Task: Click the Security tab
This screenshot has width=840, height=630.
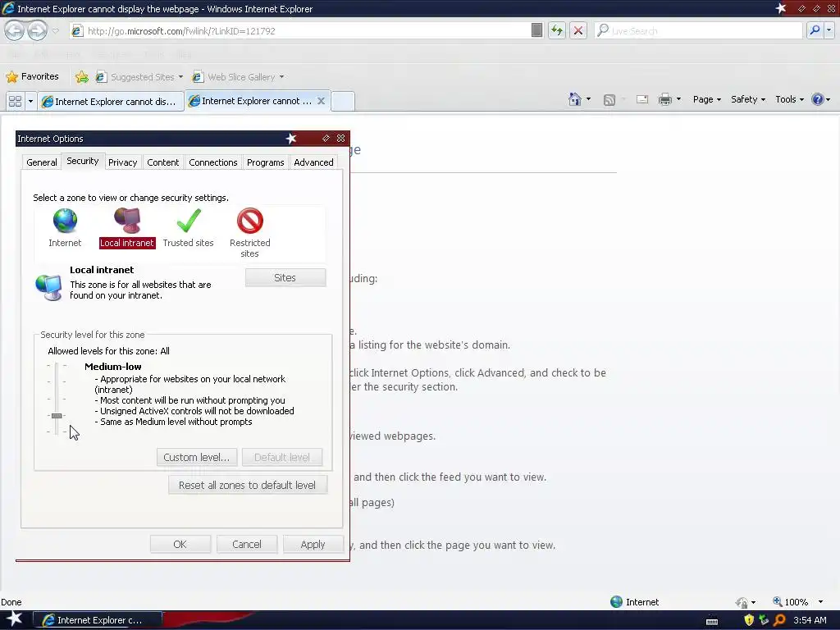Action: (83, 161)
